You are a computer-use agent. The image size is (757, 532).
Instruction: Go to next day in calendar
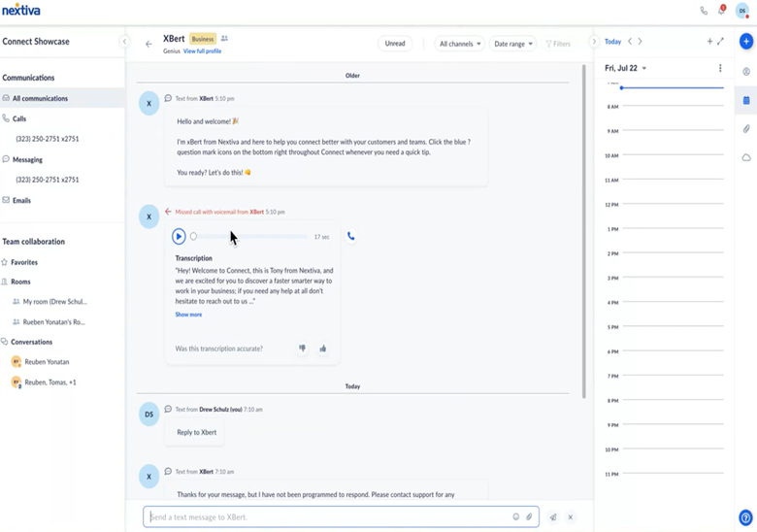(x=641, y=42)
